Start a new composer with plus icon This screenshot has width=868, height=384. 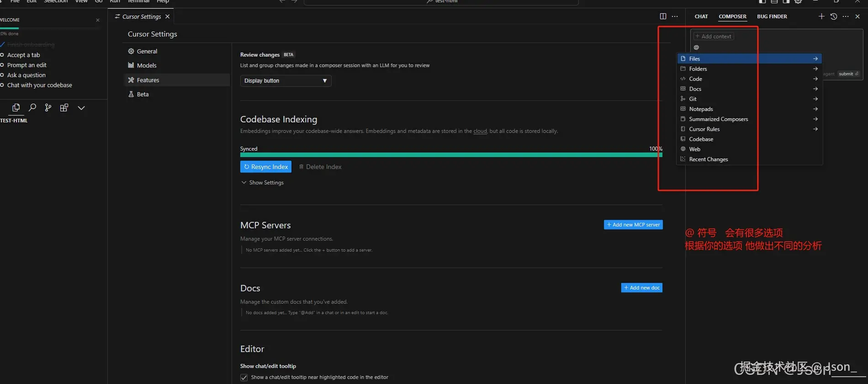click(821, 16)
